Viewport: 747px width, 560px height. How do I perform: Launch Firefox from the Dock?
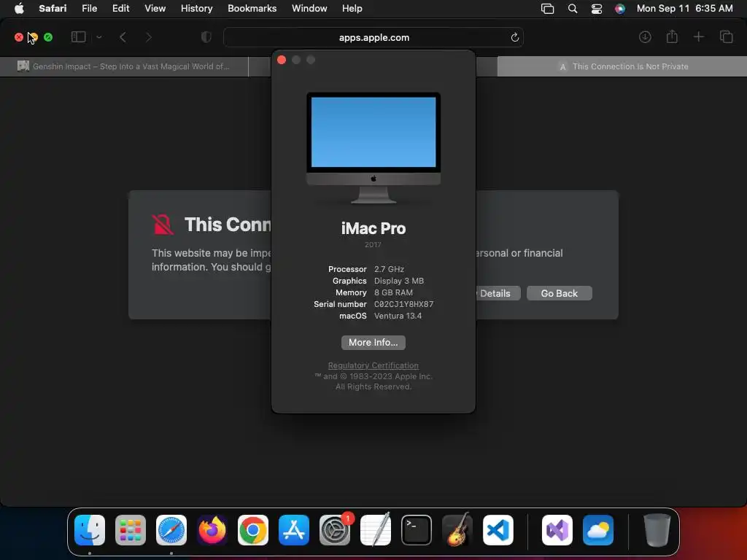(x=212, y=530)
